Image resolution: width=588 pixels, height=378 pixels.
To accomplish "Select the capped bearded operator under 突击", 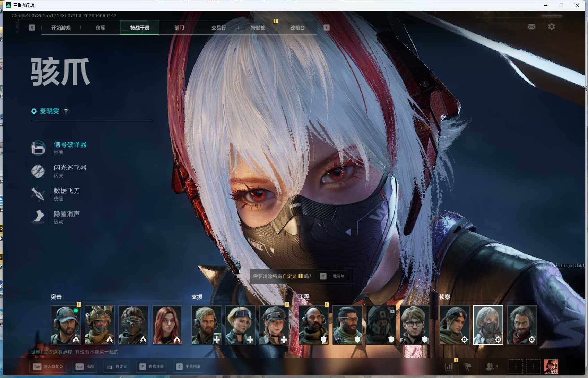I will point(66,325).
